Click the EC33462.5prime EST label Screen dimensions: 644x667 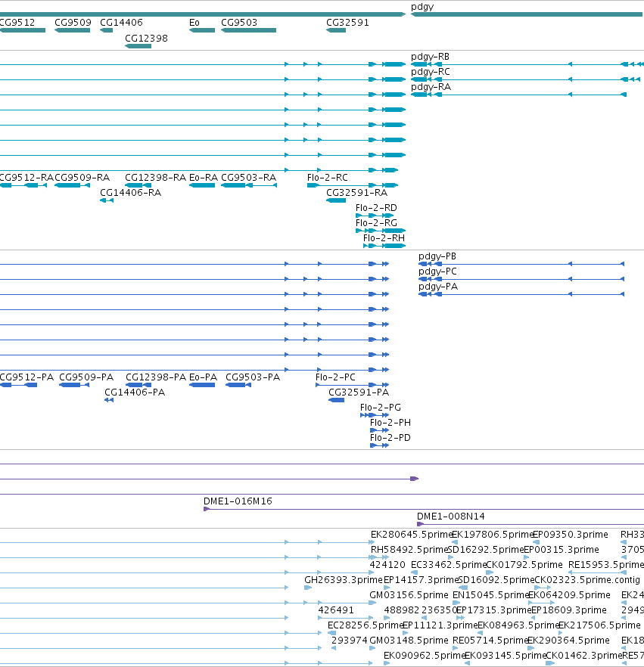pyautogui.click(x=449, y=565)
